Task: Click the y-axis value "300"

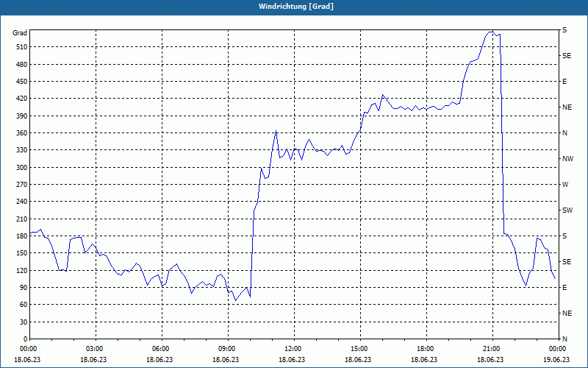Action: (22, 168)
